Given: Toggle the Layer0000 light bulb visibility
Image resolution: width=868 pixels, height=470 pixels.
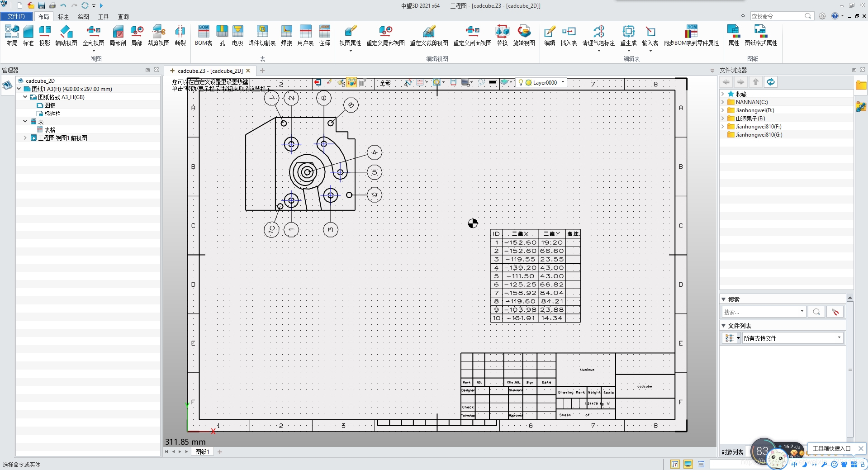Looking at the screenshot, I should pos(521,82).
